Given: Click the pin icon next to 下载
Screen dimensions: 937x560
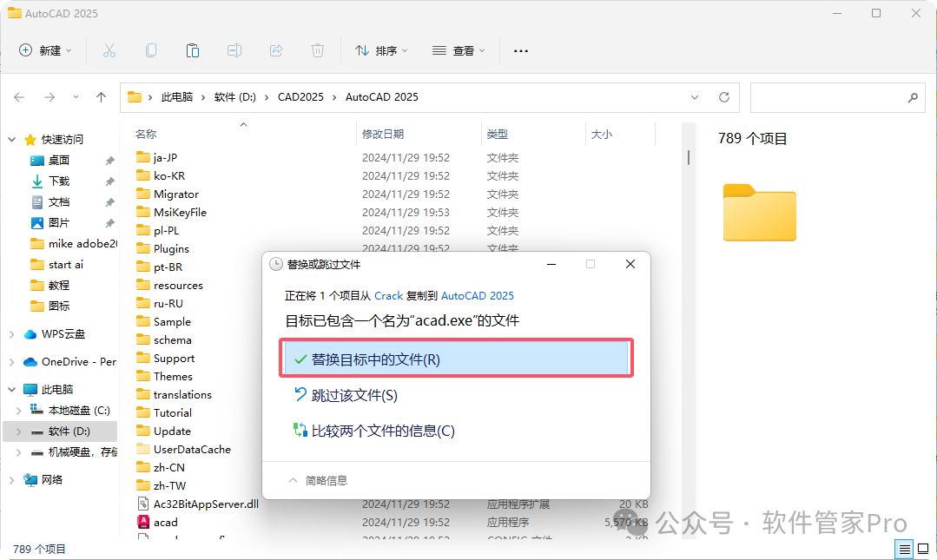Looking at the screenshot, I should click(110, 181).
